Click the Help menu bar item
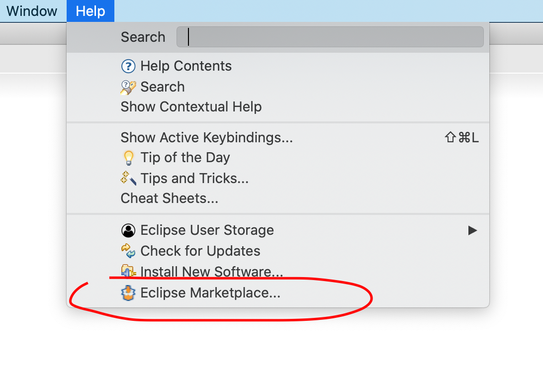 [90, 11]
